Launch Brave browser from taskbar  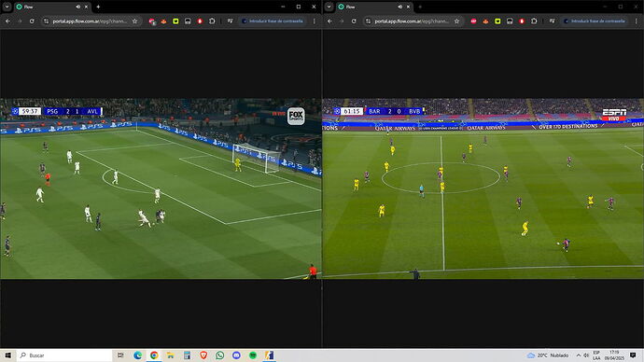point(203,355)
